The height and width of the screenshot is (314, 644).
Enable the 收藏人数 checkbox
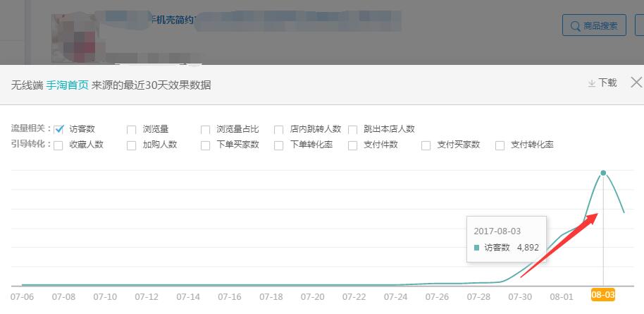(x=58, y=145)
